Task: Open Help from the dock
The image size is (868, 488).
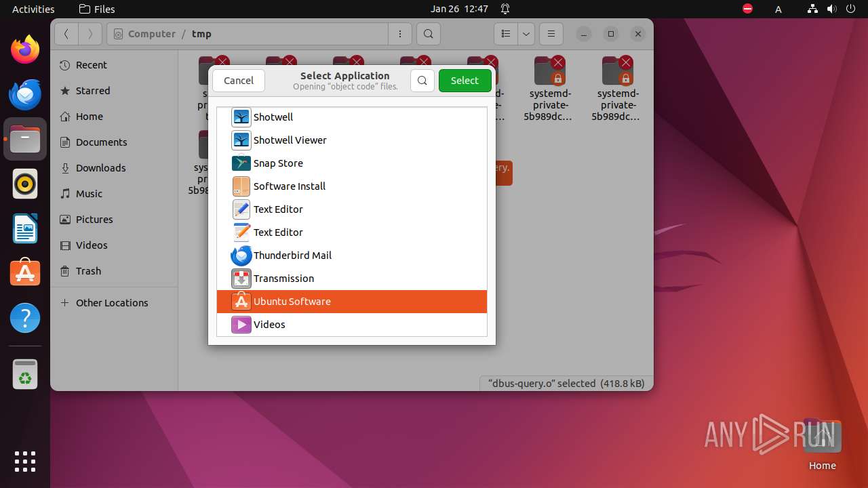Action: [x=25, y=318]
